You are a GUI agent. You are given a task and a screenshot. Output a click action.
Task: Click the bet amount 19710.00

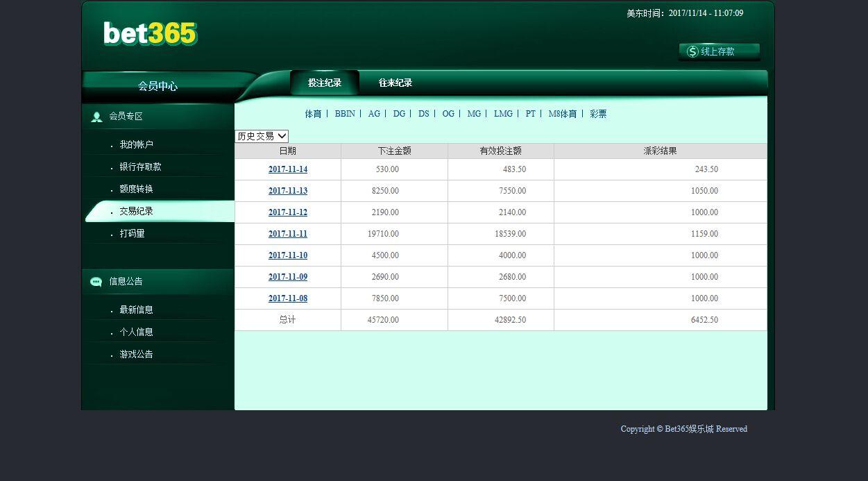tap(383, 234)
